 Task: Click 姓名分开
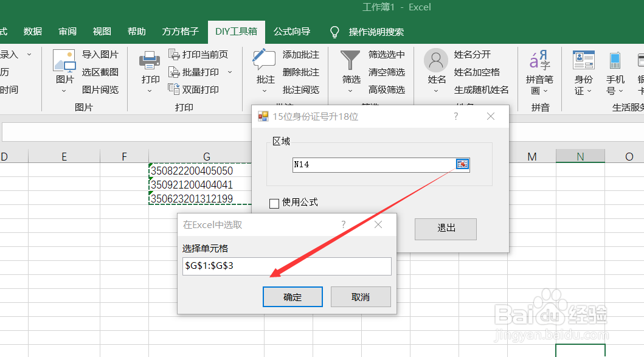point(473,54)
